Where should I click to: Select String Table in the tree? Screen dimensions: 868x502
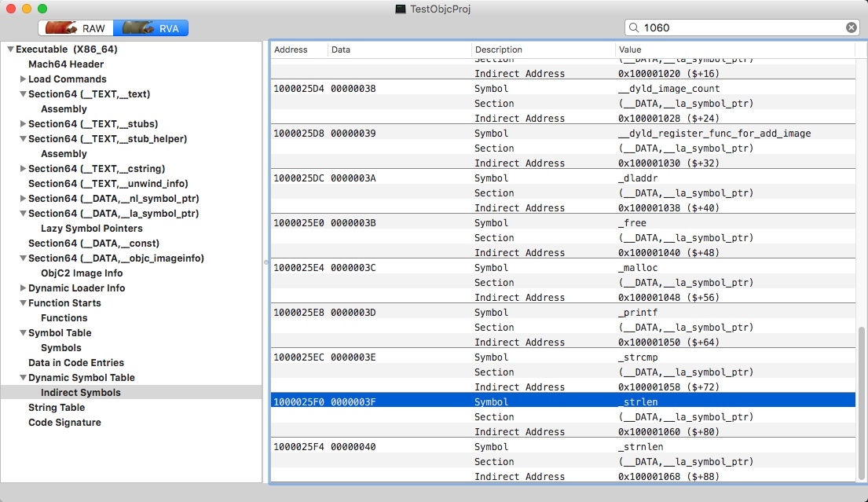[57, 408]
